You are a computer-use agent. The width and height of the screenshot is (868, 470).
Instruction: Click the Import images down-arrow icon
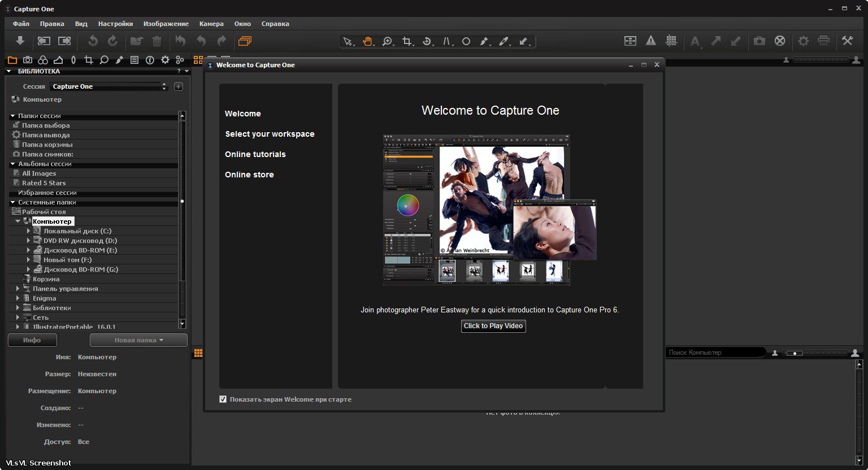point(20,41)
